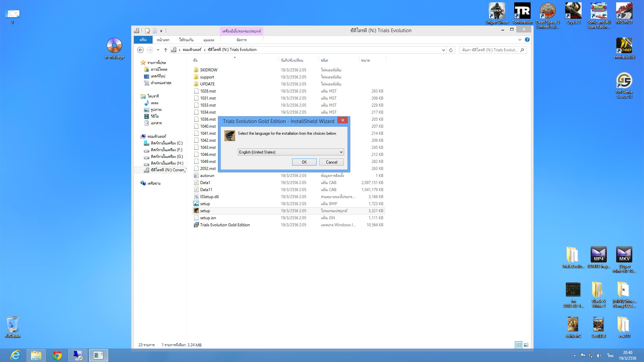Select the SKIDROW folder
The image size is (644, 362).
click(209, 70)
